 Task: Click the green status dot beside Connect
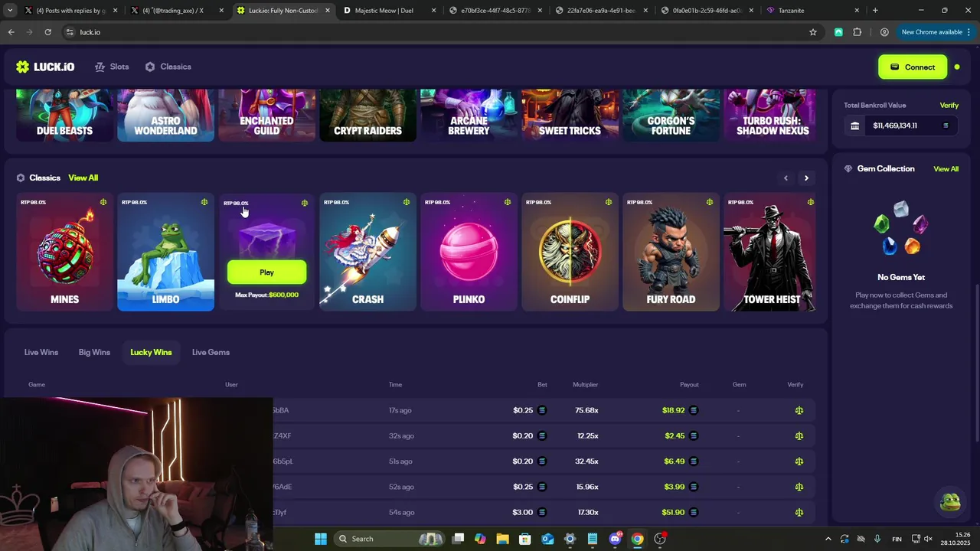(957, 67)
